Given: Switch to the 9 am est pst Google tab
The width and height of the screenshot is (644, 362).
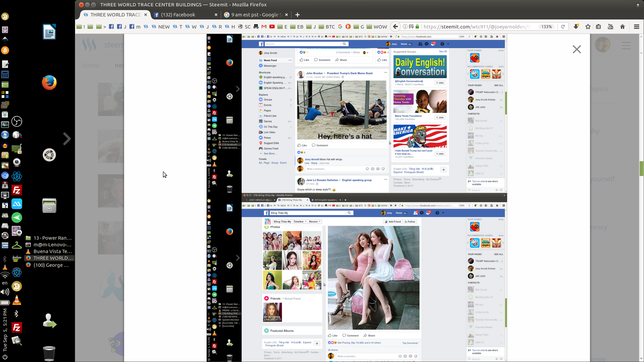Looking at the screenshot, I should tap(256, 15).
